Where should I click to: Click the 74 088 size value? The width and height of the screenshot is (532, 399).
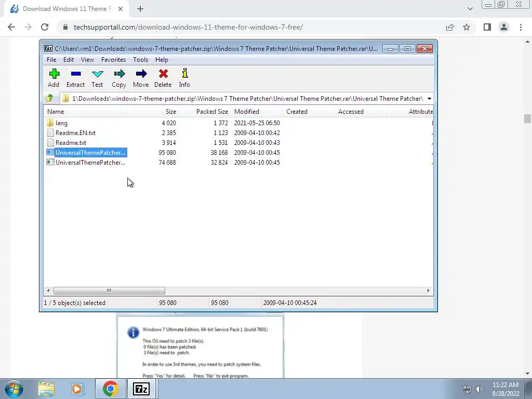pyautogui.click(x=167, y=163)
